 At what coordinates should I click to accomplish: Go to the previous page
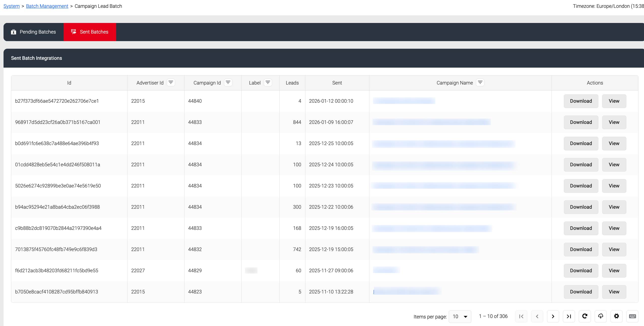[537, 316]
